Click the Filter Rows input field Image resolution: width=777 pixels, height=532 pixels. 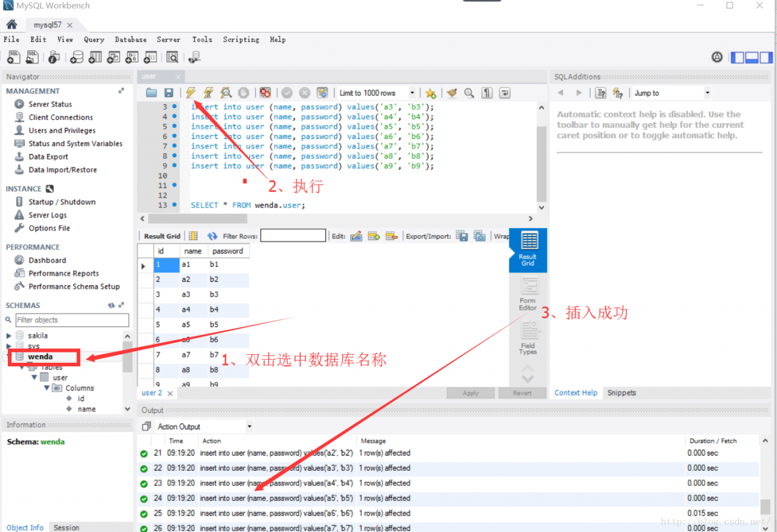293,235
